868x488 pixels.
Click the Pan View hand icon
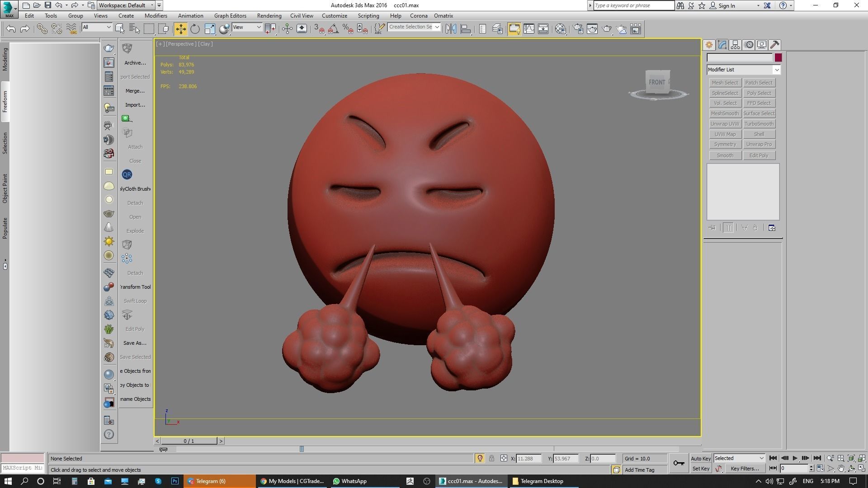pos(841,469)
